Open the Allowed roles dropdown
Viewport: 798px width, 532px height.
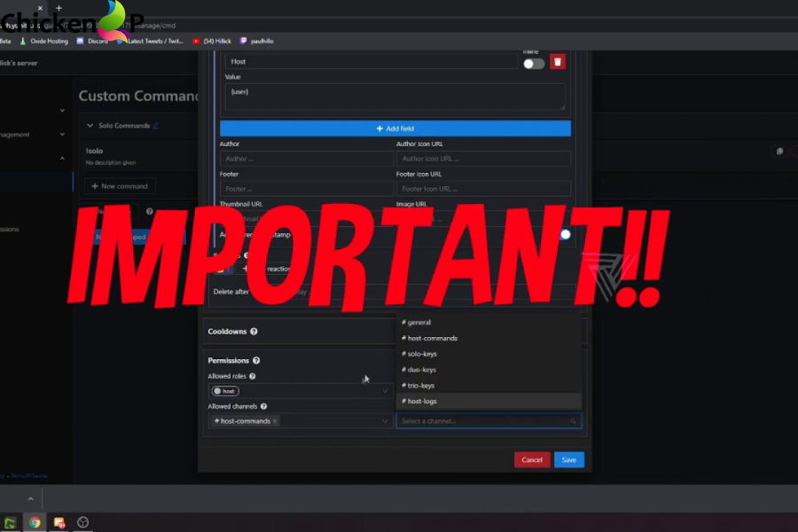pos(386,390)
